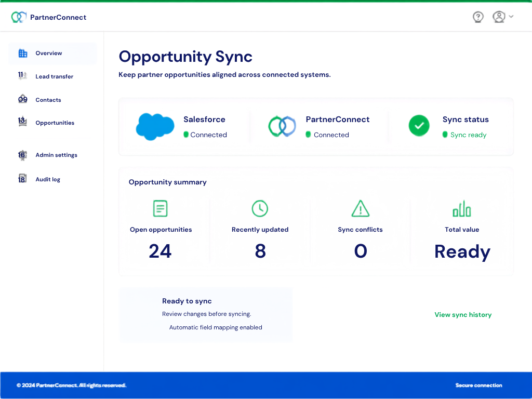Click the Recently updated clock icon
532x399 pixels.
(x=260, y=208)
